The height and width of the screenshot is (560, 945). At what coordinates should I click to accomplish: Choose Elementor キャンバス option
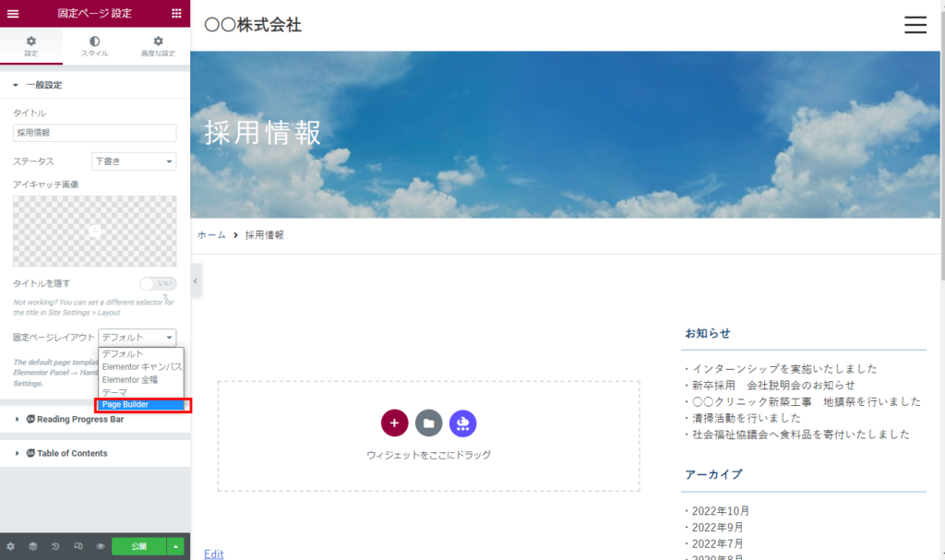[x=142, y=366]
